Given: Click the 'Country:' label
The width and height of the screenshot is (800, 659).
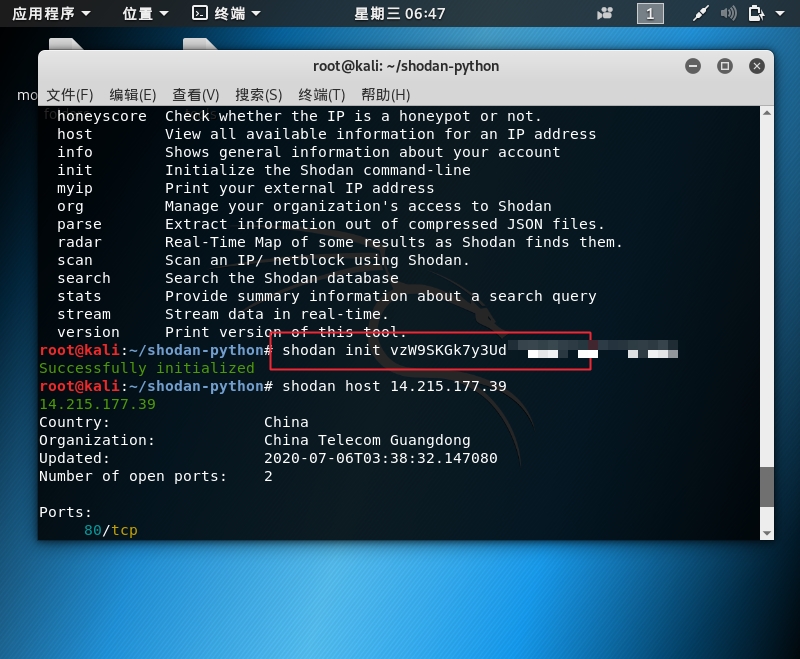Looking at the screenshot, I should click(74, 422).
